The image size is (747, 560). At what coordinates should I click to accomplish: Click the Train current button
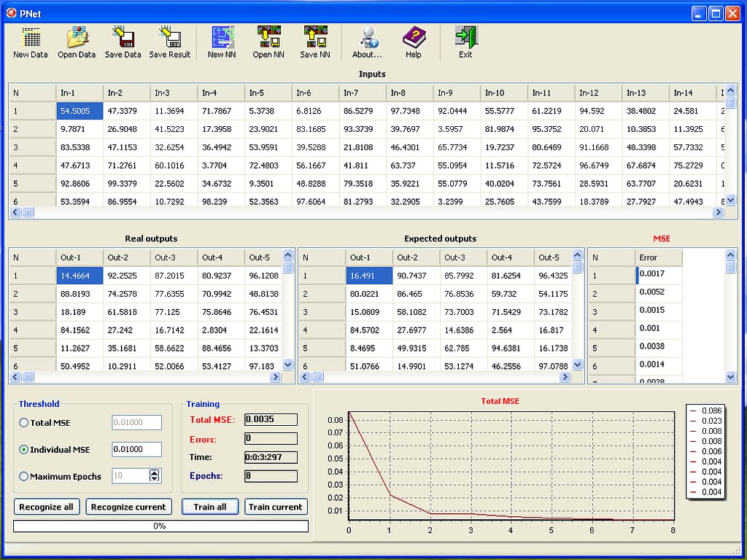(x=275, y=507)
